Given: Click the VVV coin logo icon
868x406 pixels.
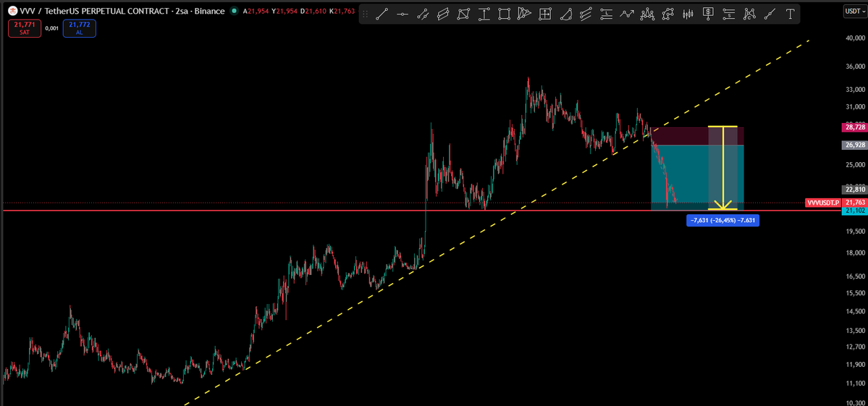Looking at the screenshot, I should click(12, 11).
